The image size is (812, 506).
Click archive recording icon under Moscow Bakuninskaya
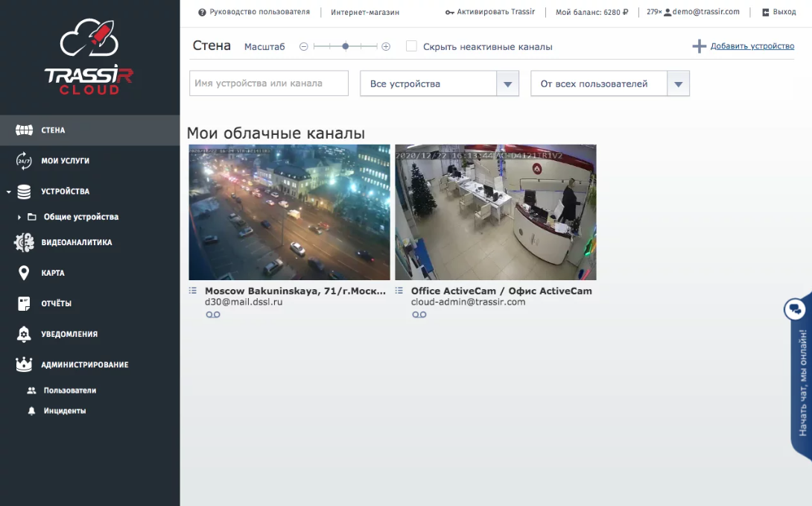click(213, 314)
